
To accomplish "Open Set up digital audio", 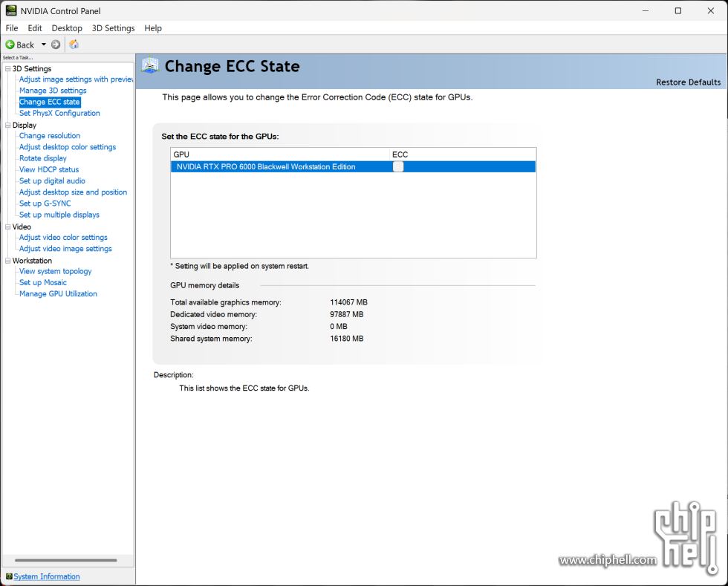I will pyautogui.click(x=52, y=181).
